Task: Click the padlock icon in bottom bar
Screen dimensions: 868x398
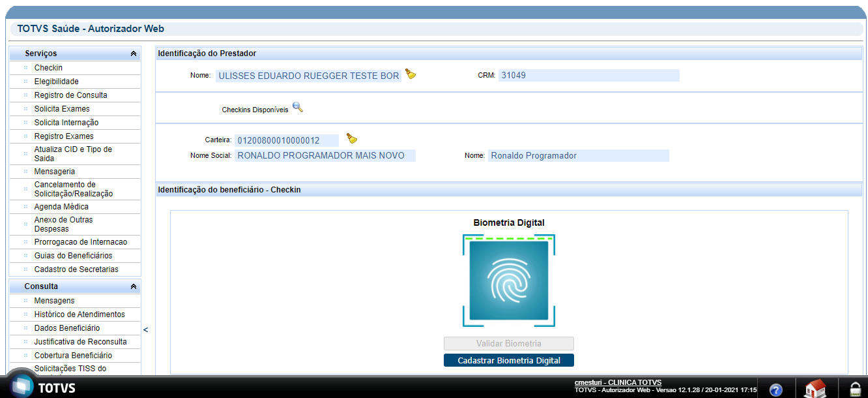Action: click(855, 389)
